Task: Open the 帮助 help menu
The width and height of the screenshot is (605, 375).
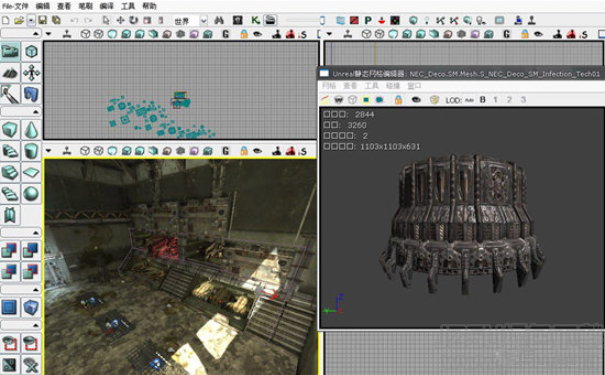Action: (x=149, y=6)
